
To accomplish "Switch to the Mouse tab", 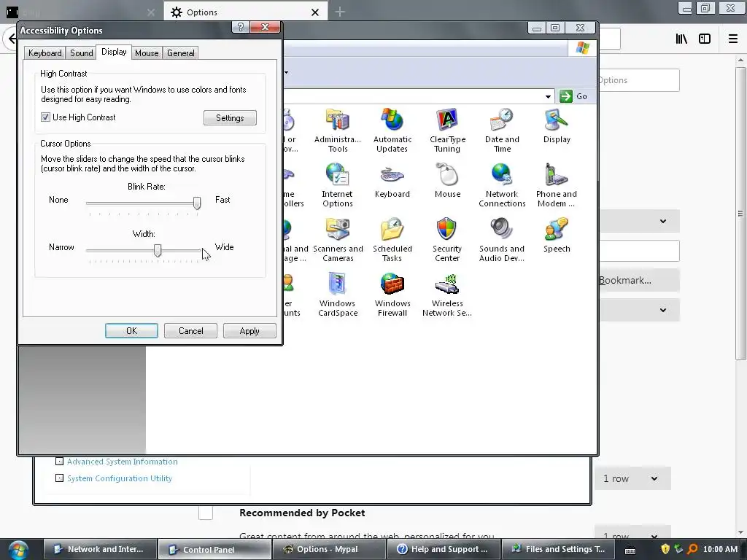I will [147, 52].
